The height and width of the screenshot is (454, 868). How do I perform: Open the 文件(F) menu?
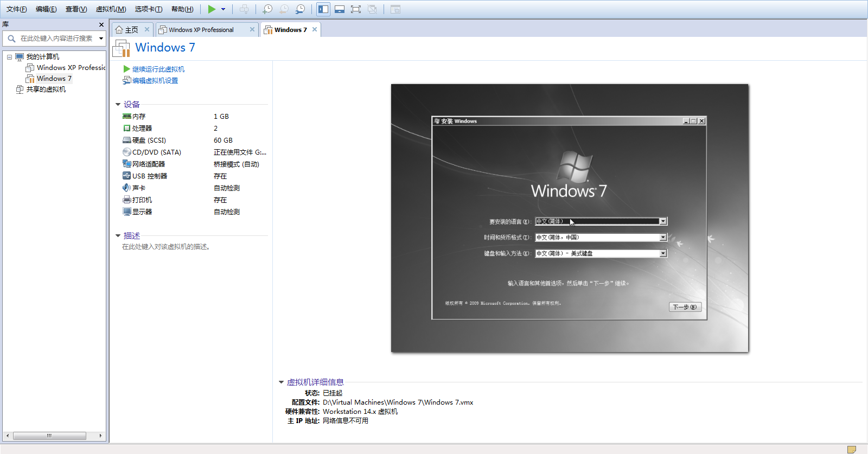coord(16,9)
